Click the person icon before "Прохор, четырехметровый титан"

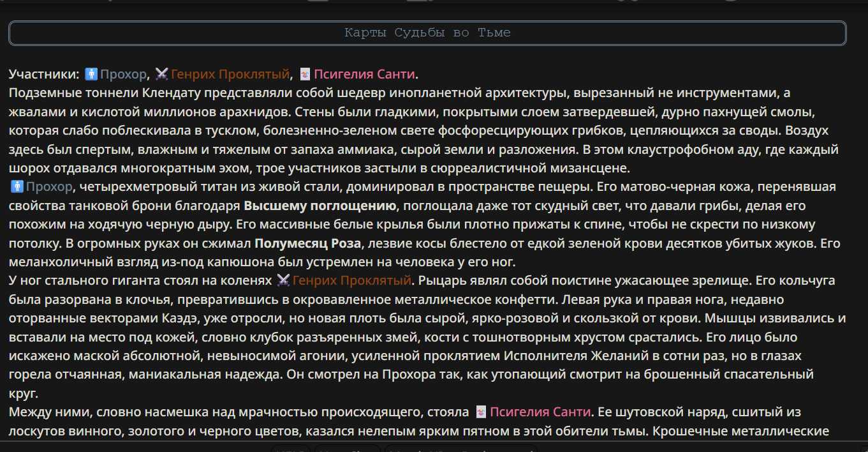[x=17, y=187]
